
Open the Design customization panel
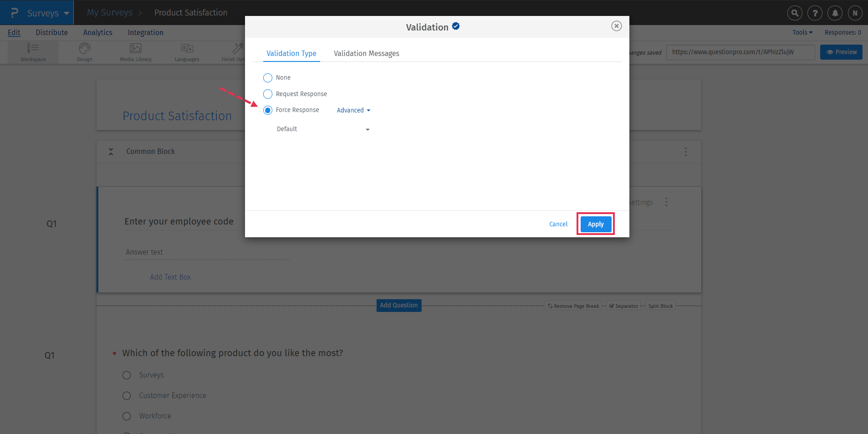(84, 52)
